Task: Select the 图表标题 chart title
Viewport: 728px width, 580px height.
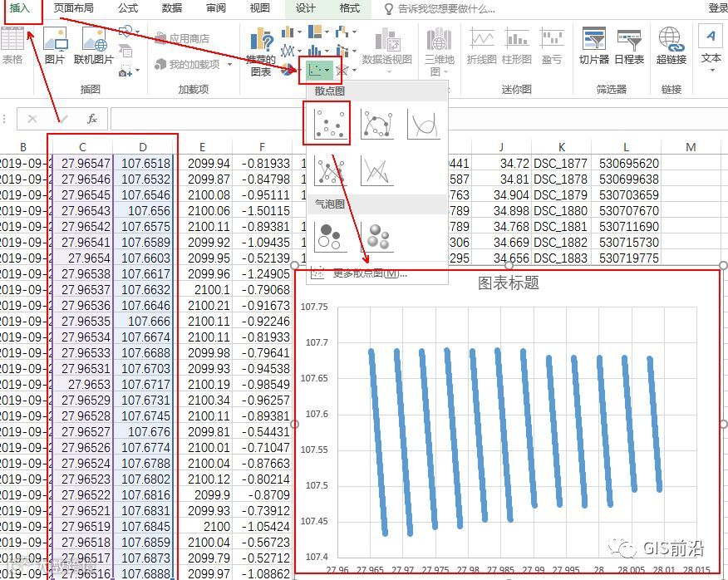Action: tap(509, 283)
